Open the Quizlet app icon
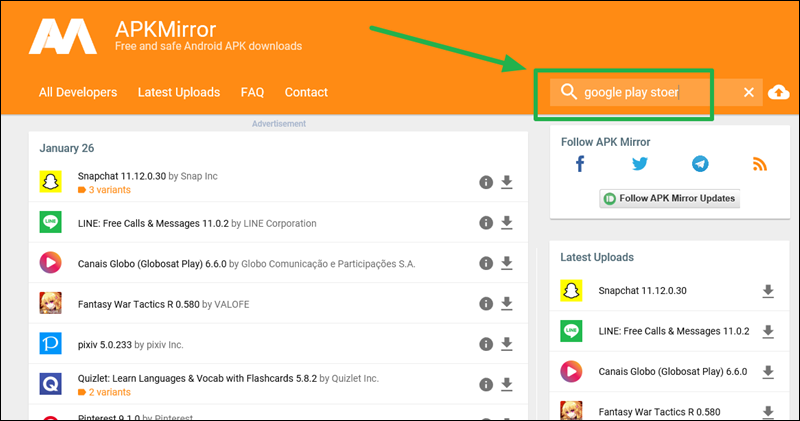Viewport: 800px width, 421px height. [51, 384]
